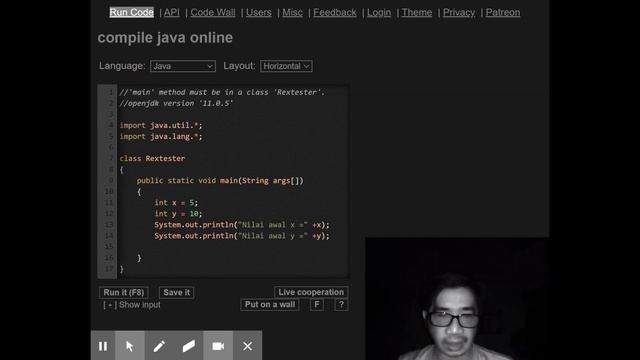Open the Code Wall menu link

pos(213,13)
